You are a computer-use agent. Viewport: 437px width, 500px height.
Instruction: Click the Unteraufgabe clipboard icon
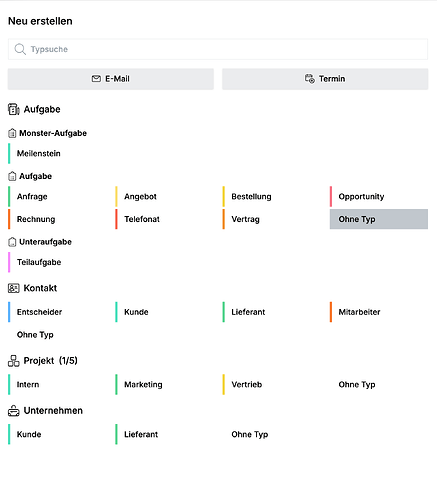pos(12,242)
